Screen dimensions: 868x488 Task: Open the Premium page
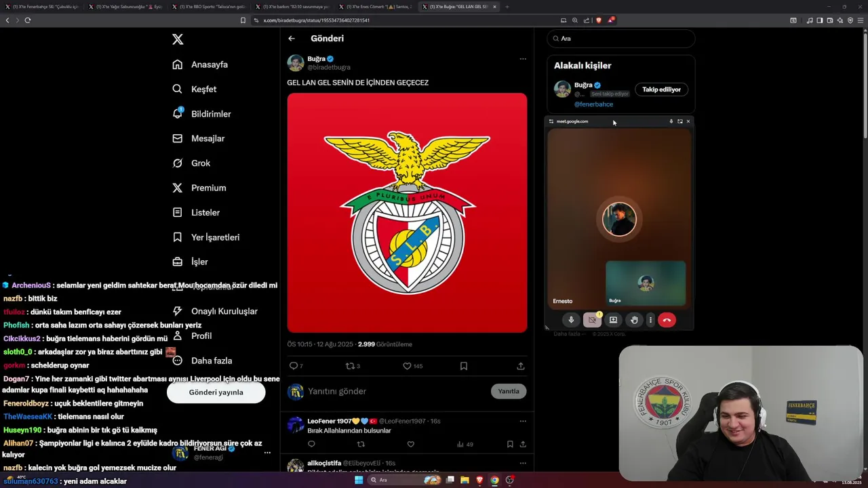tap(199, 188)
